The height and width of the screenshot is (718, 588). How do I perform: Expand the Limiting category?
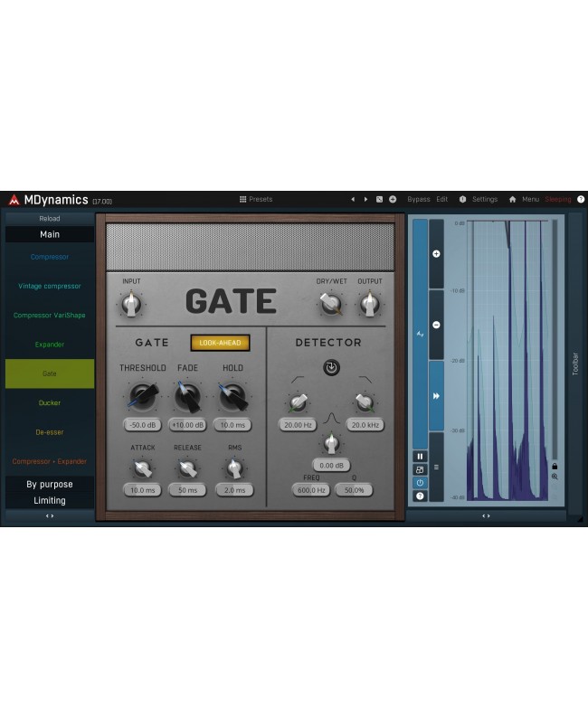pos(50,500)
